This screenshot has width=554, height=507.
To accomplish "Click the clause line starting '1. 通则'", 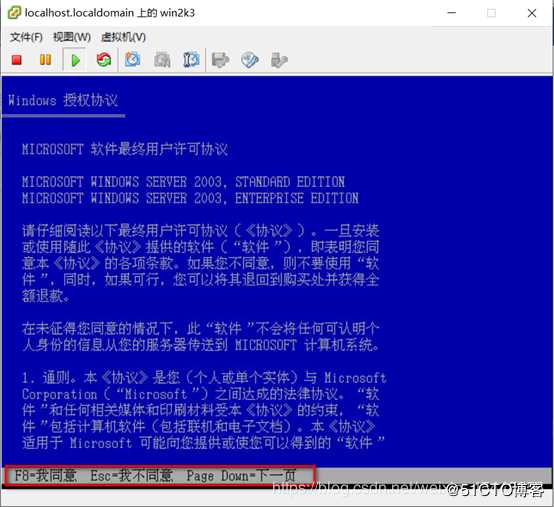I will [x=204, y=378].
